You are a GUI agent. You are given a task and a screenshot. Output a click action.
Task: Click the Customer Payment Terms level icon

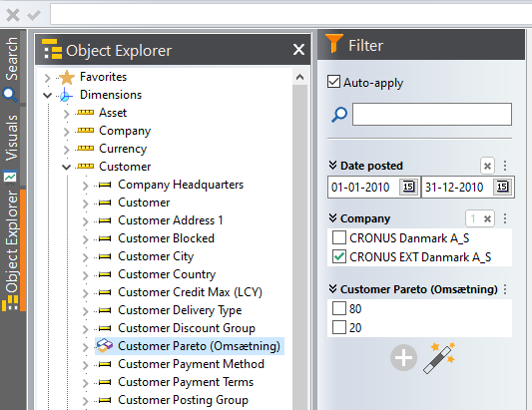[105, 382]
